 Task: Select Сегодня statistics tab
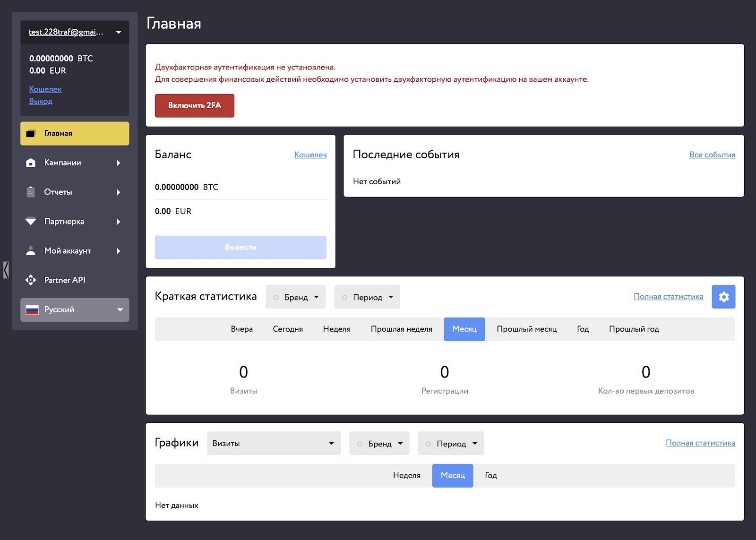click(x=288, y=329)
